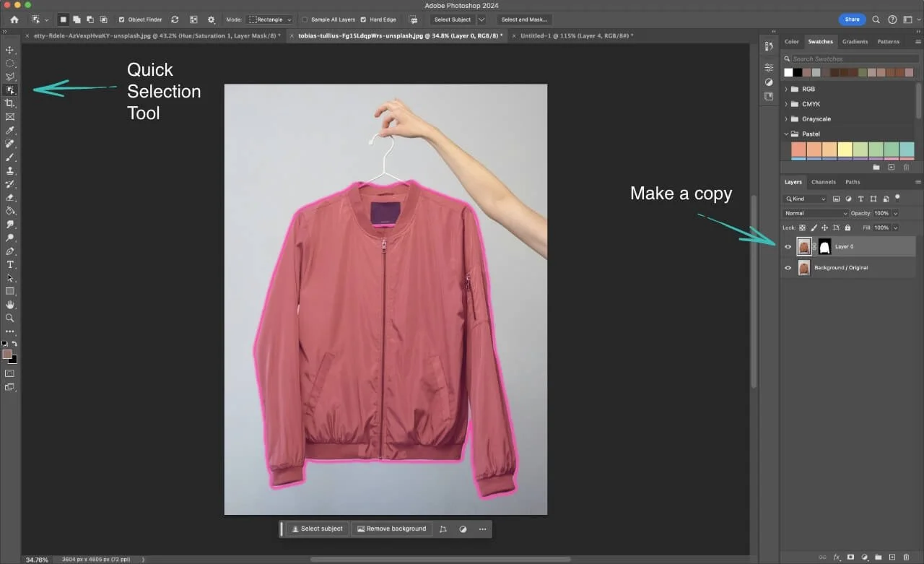Select the Eyedropper tool
This screenshot has width=924, height=564.
[10, 130]
